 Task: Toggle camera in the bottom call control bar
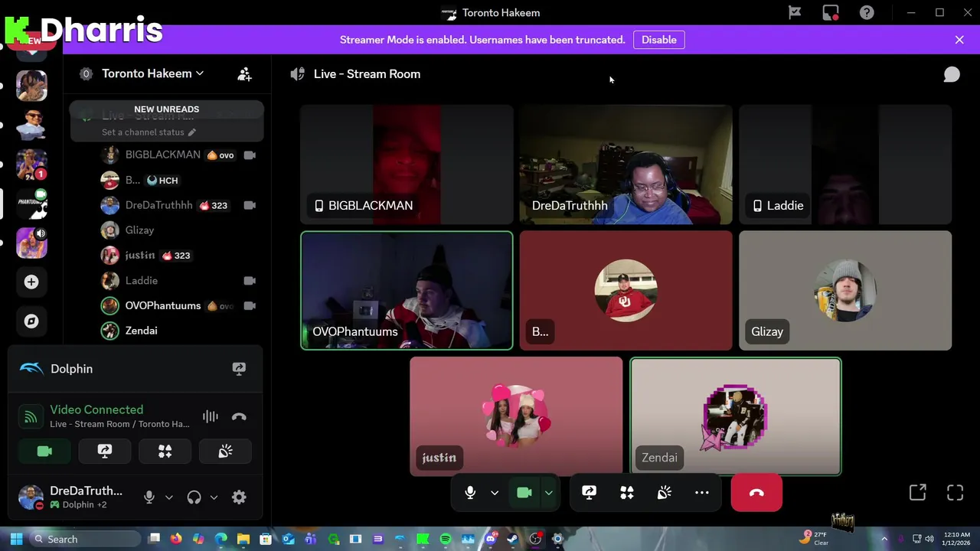(524, 493)
